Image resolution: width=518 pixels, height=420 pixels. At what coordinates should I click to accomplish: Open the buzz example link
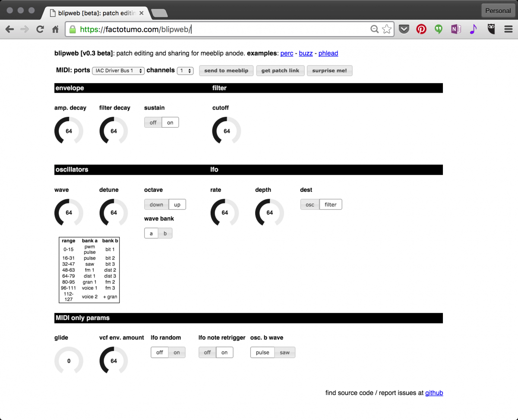pyautogui.click(x=306, y=53)
